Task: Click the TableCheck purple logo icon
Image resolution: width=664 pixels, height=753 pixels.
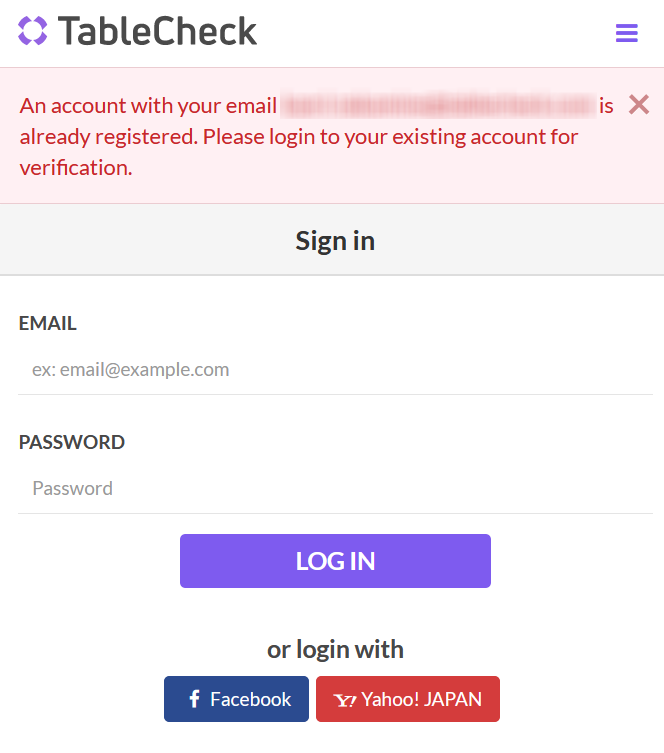Action: 33,31
